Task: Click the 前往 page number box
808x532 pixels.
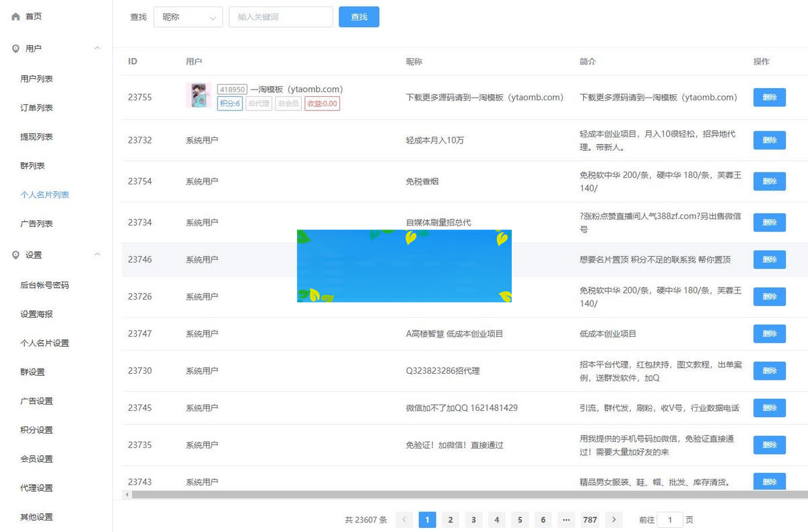Action: coord(673,519)
